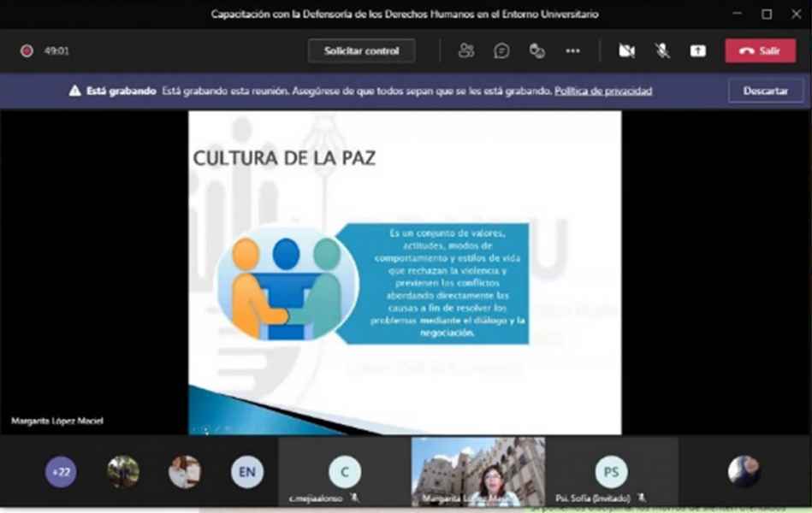This screenshot has height=513, width=812.
Task: Toggle the camera on or off
Action: click(626, 51)
